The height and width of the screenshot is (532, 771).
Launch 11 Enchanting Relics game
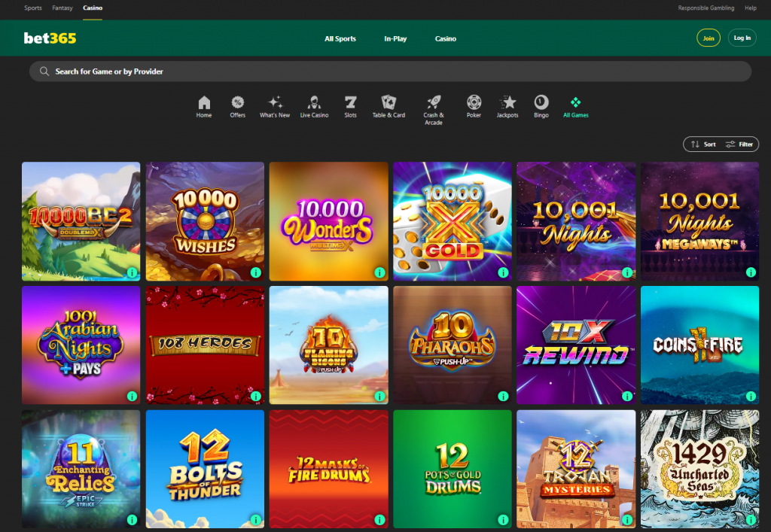[x=81, y=469]
